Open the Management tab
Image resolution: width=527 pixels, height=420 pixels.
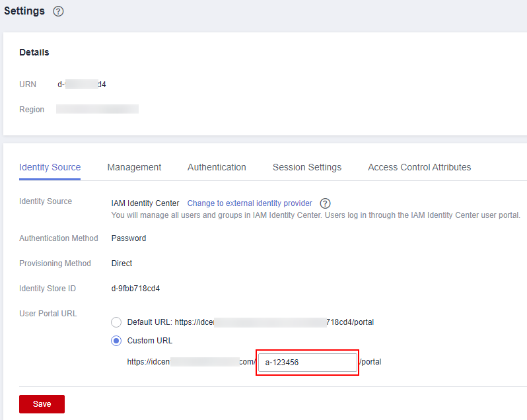pyautogui.click(x=134, y=167)
